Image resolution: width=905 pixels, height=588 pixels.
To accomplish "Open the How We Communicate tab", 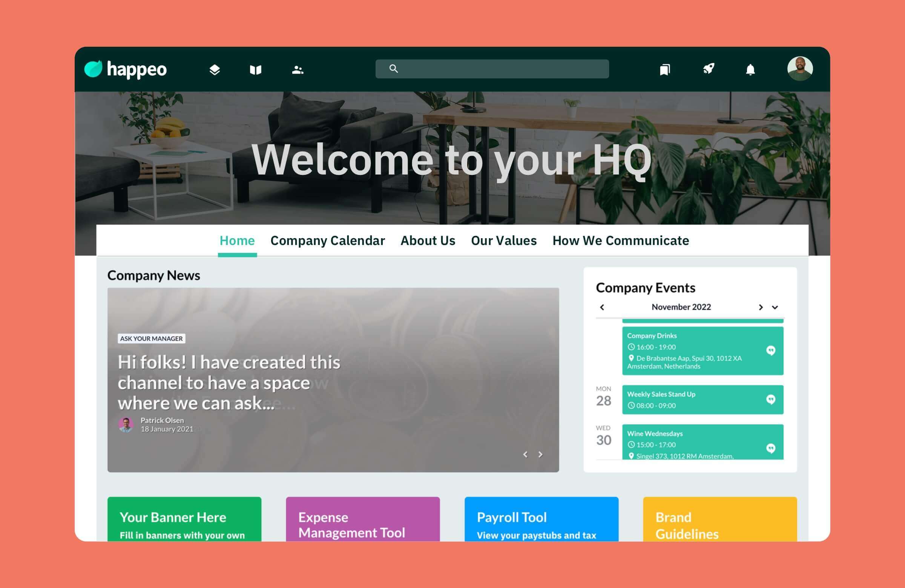I will (x=621, y=240).
